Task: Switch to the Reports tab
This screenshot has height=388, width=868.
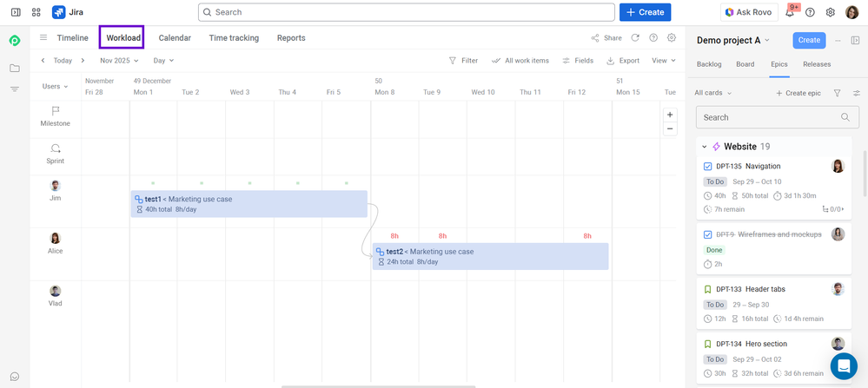Action: (291, 38)
